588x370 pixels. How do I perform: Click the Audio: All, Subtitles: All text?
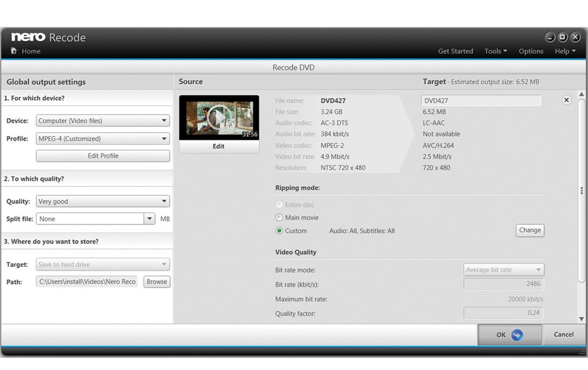(x=362, y=231)
